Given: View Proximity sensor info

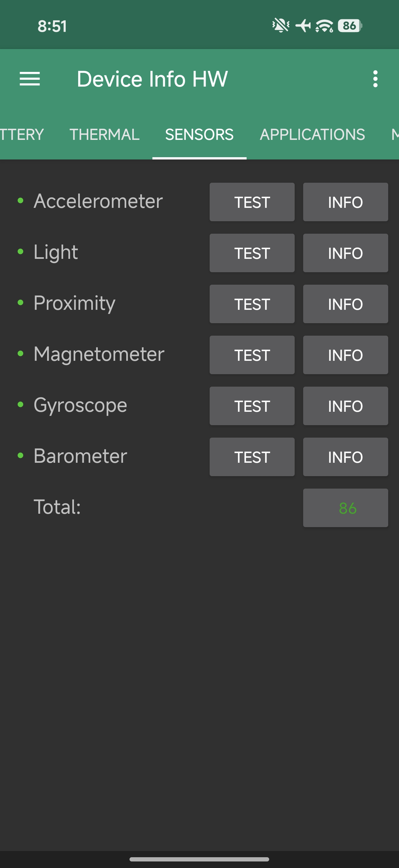Looking at the screenshot, I should tap(345, 304).
